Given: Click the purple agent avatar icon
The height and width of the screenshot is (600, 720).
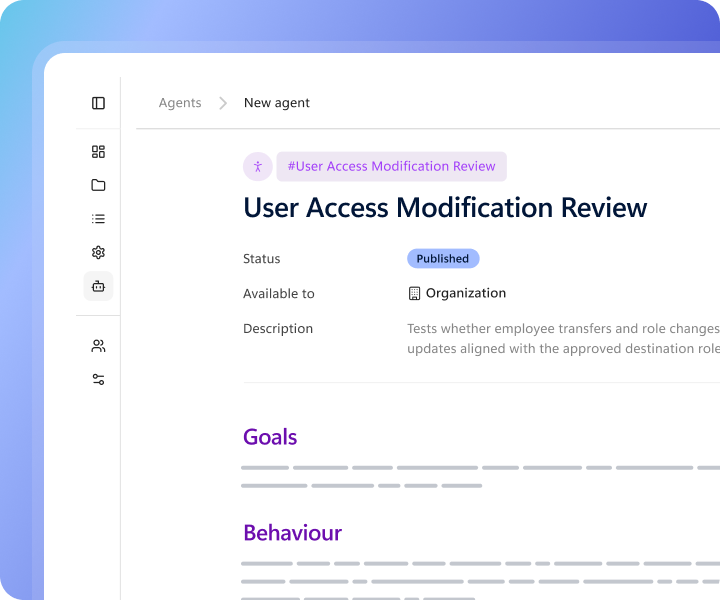Looking at the screenshot, I should coord(258,166).
